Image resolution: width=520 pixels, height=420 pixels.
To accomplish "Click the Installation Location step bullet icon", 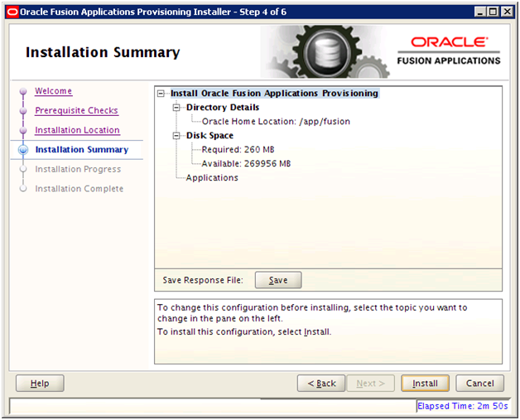I will [23, 130].
